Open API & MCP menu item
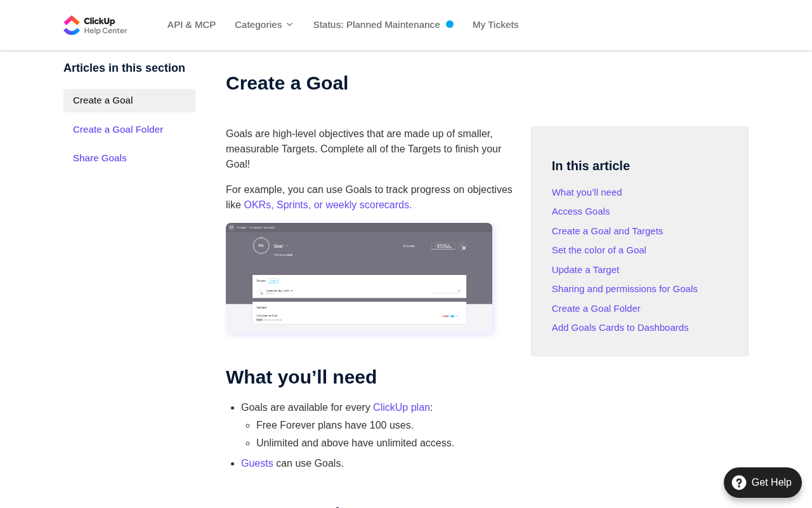The width and height of the screenshot is (812, 508). click(x=192, y=25)
